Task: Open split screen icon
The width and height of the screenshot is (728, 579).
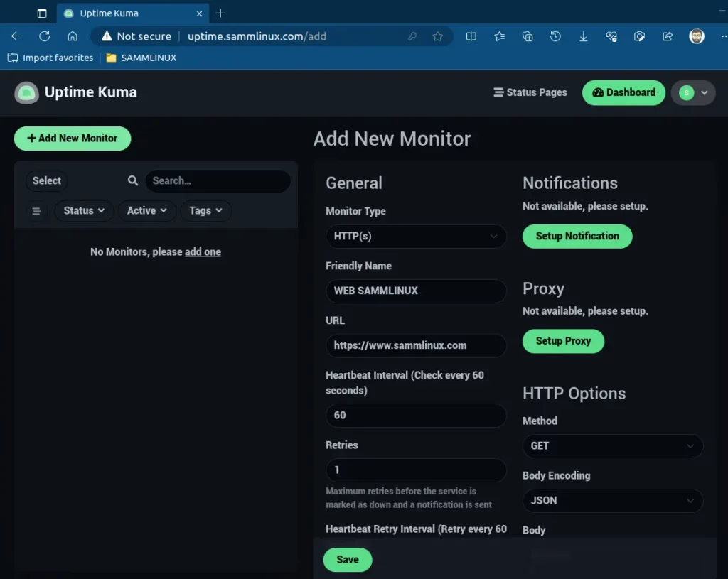Action: pyautogui.click(x=471, y=36)
